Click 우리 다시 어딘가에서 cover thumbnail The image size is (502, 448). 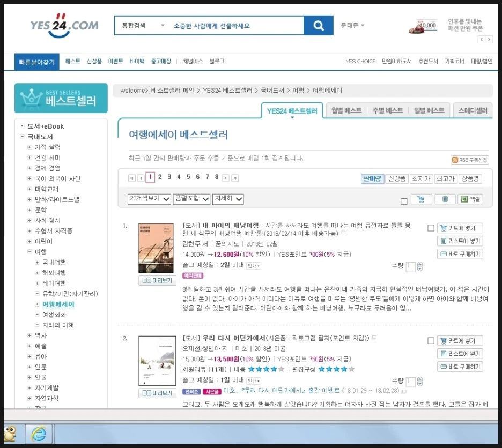point(157,361)
